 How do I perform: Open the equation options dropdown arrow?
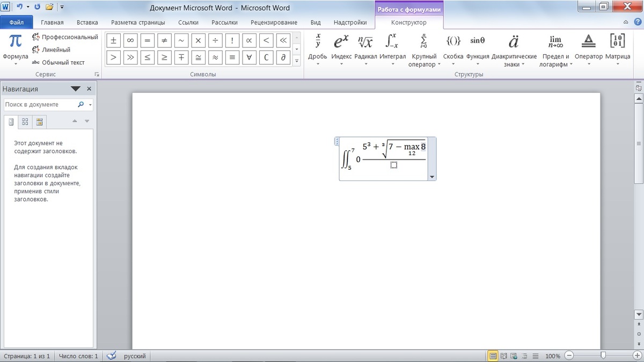[x=432, y=177]
